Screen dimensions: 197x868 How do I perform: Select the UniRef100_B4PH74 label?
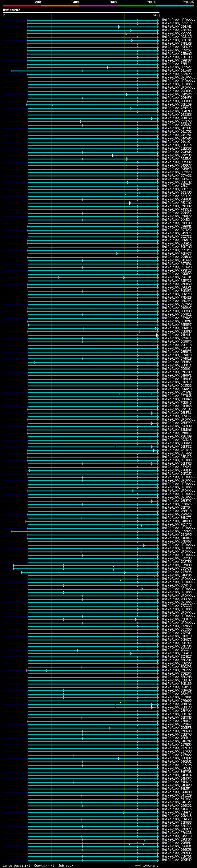click(177, 775)
